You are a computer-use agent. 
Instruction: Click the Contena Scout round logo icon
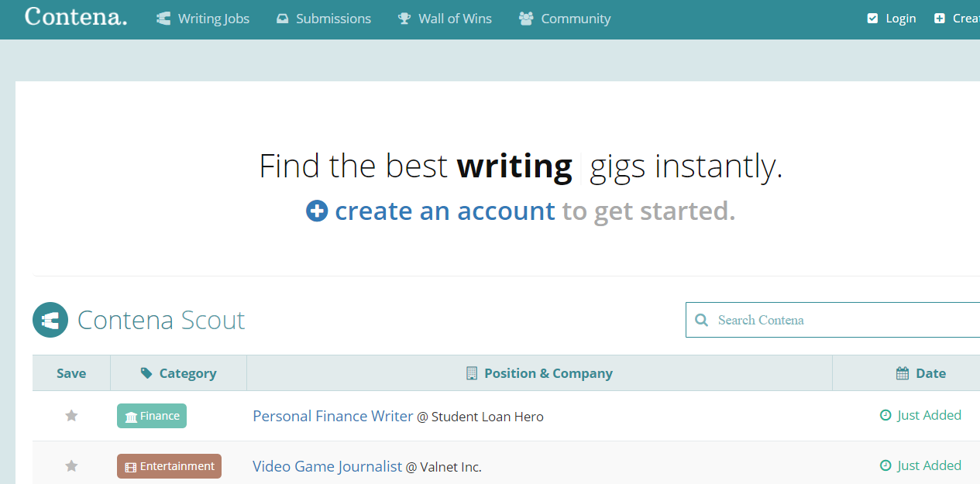click(50, 320)
